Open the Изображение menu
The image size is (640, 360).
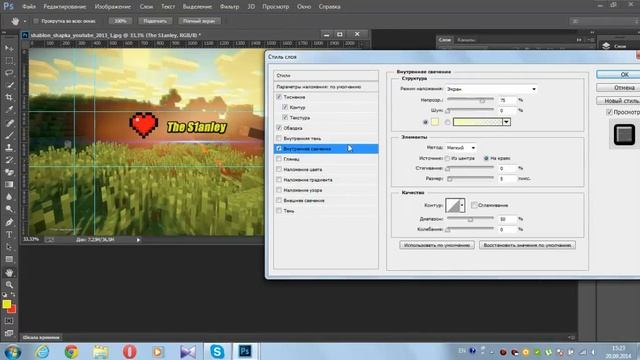(x=113, y=7)
